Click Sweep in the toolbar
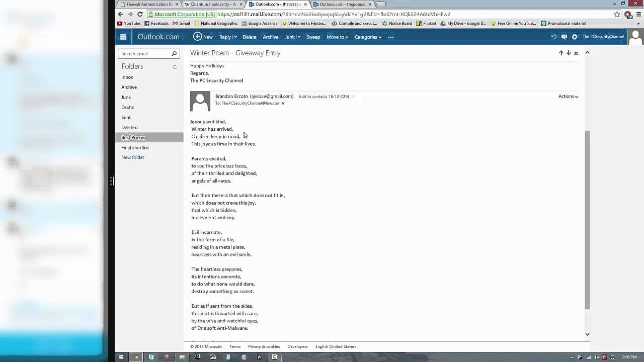Viewport: 644px width, 362px height. click(313, 37)
